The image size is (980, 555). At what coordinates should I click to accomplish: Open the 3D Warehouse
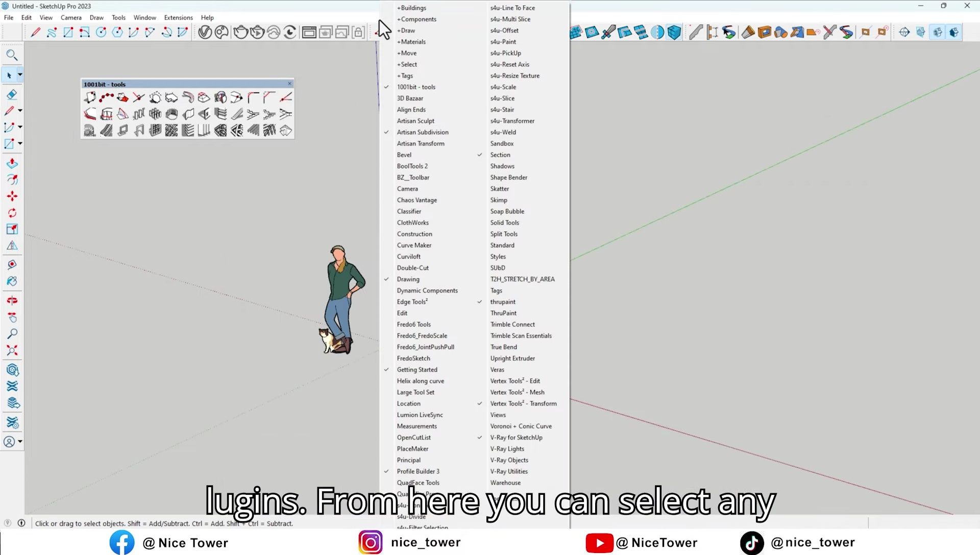[12, 370]
